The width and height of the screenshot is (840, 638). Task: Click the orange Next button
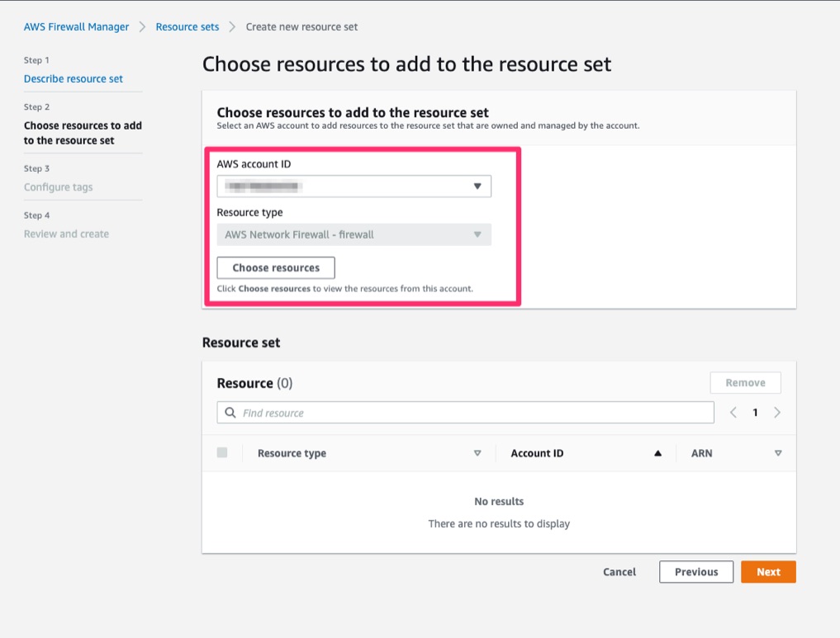pyautogui.click(x=768, y=572)
